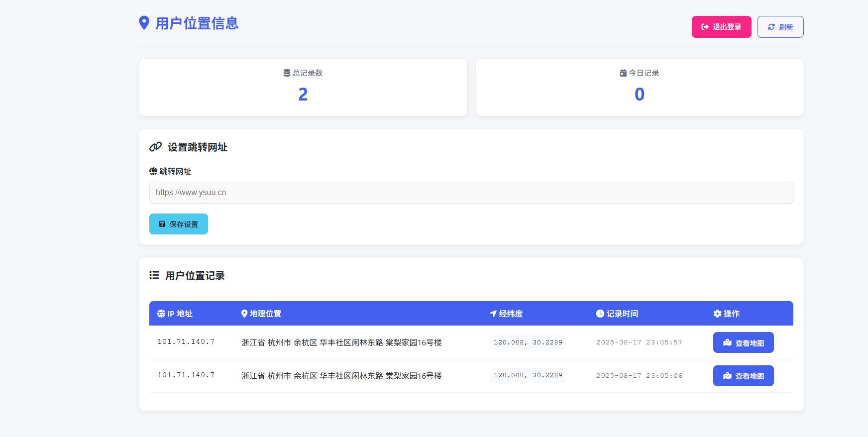Viewport: 868px width, 437px height.
Task: Click timestamp 2025-08-17 23:05:57
Action: [639, 342]
